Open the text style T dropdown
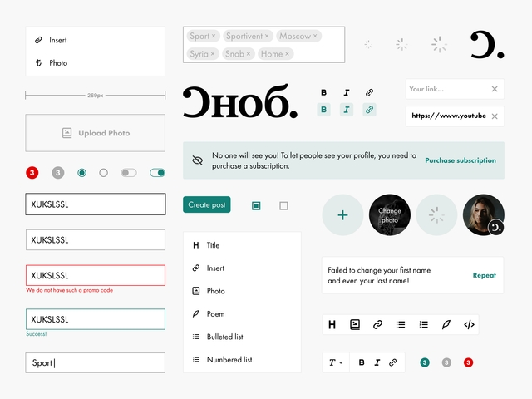This screenshot has width=532, height=399. [x=336, y=362]
